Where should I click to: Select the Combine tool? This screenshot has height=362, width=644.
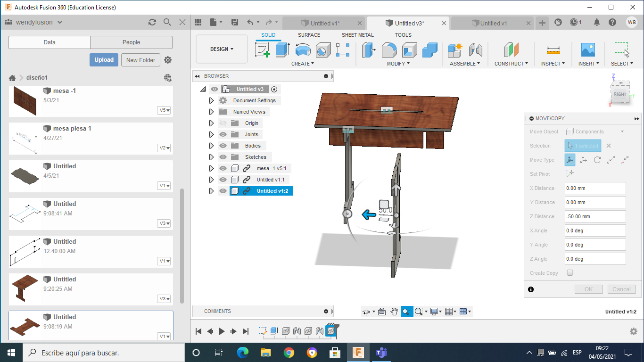[x=430, y=50]
